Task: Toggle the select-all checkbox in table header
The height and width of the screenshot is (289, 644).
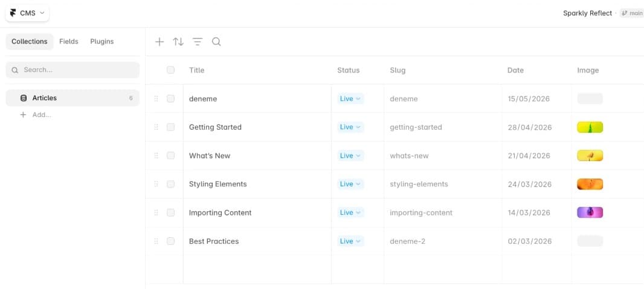Action: pyautogui.click(x=170, y=70)
